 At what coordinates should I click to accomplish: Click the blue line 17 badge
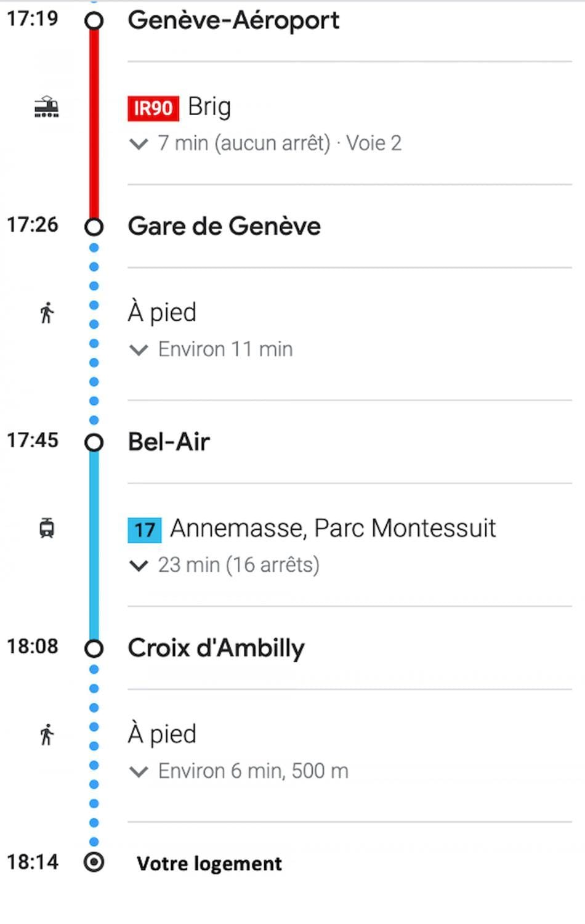coord(145,530)
